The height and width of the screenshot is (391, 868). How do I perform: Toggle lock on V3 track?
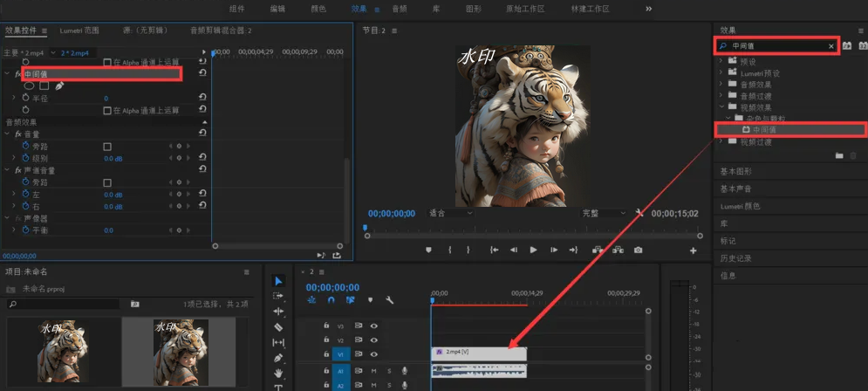pyautogui.click(x=326, y=326)
